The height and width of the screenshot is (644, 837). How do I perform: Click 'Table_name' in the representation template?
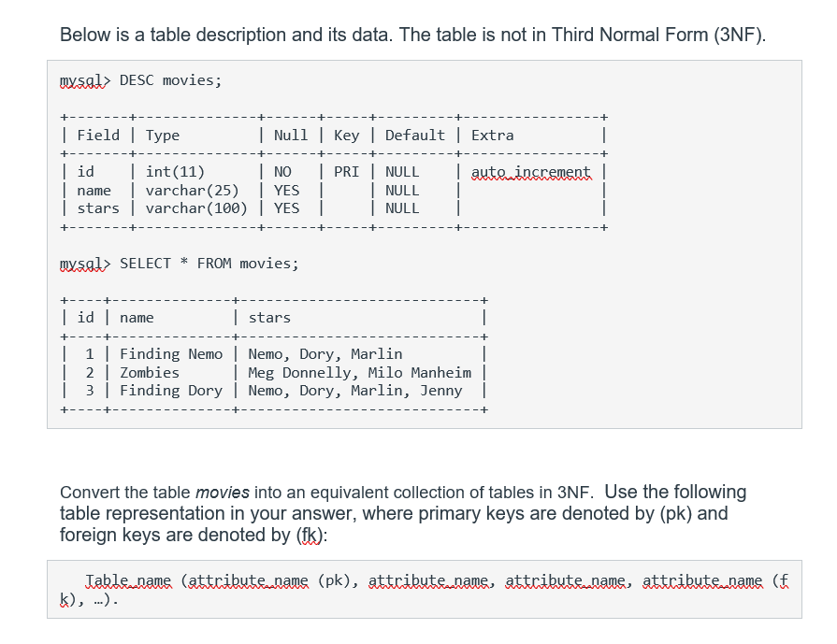click(x=129, y=580)
